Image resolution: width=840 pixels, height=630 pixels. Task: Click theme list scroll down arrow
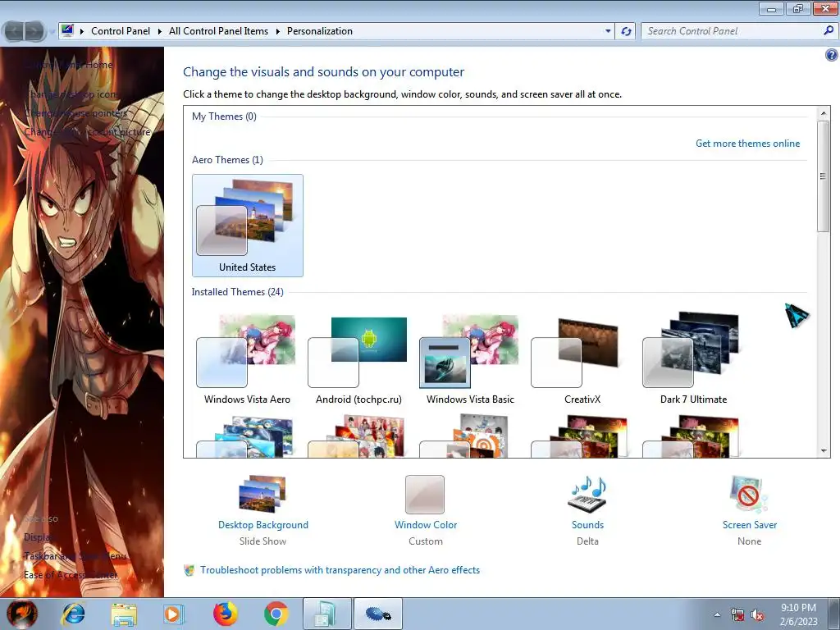[824, 451]
